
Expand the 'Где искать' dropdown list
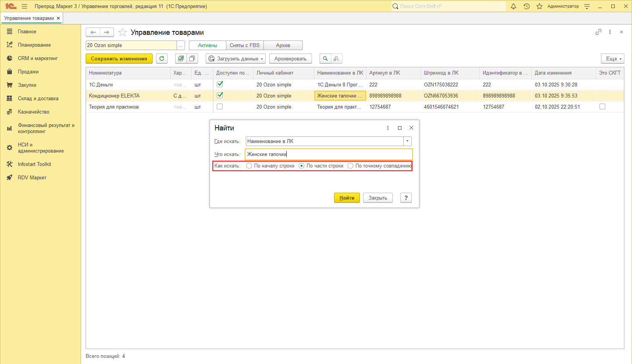[408, 141]
